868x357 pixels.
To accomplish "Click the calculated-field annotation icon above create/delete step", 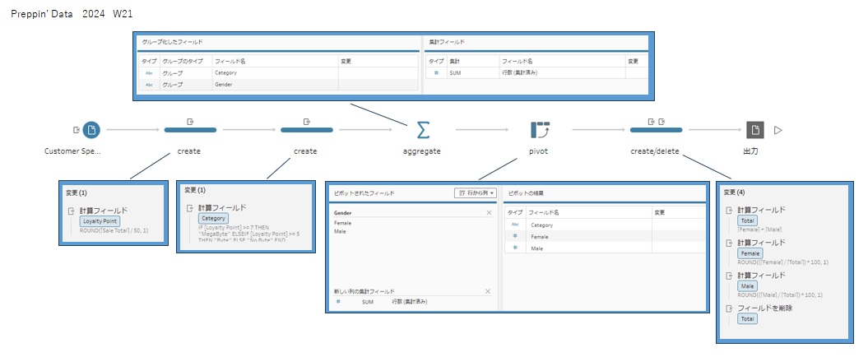I will [x=652, y=121].
